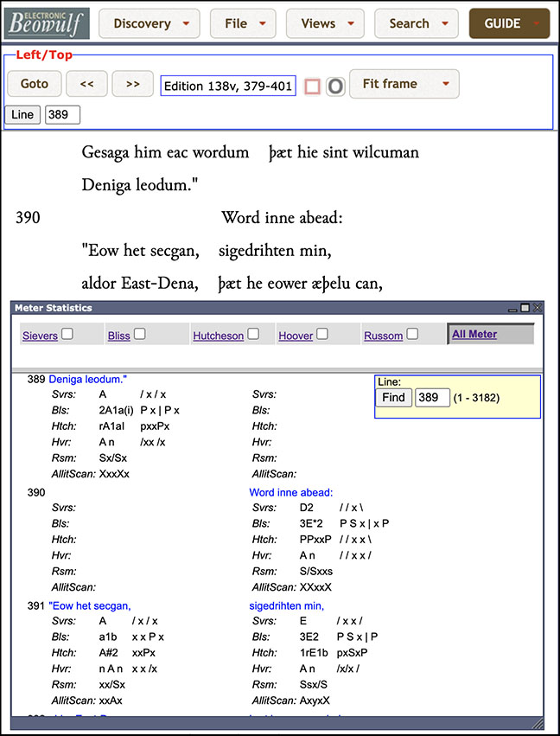560x736 pixels.
Task: Minimize the Meter Statistics panel
Action: coord(512,309)
